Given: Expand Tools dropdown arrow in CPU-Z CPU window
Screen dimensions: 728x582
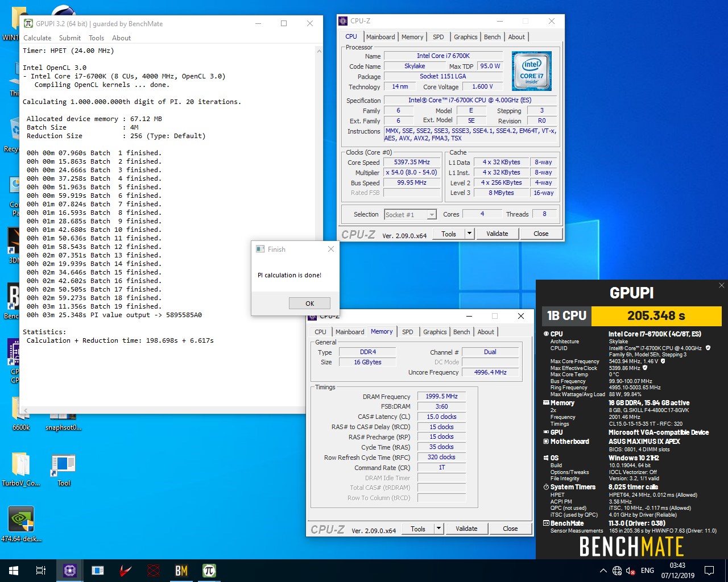Looking at the screenshot, I should coord(469,234).
